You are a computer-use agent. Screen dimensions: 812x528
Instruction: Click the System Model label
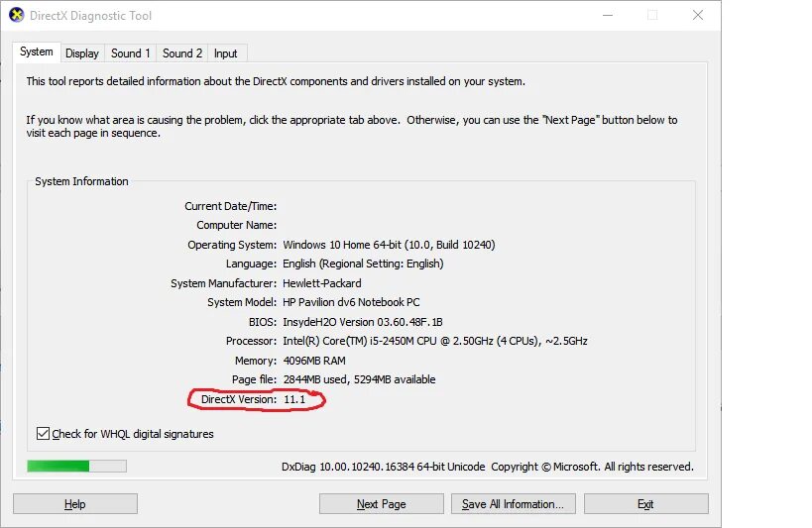pos(242,302)
